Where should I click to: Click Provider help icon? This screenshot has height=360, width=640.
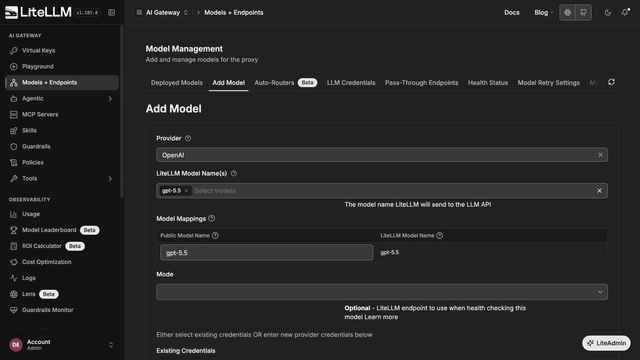(x=188, y=138)
